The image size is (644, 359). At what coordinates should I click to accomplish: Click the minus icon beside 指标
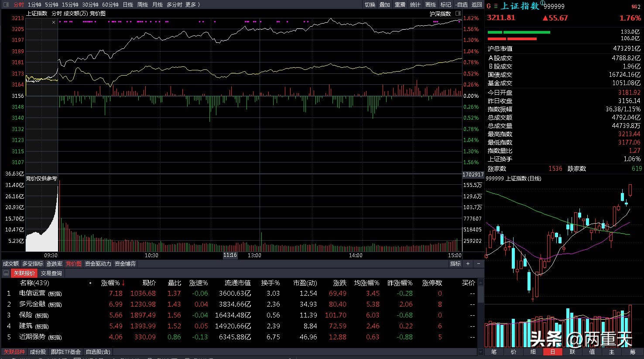[478, 264]
